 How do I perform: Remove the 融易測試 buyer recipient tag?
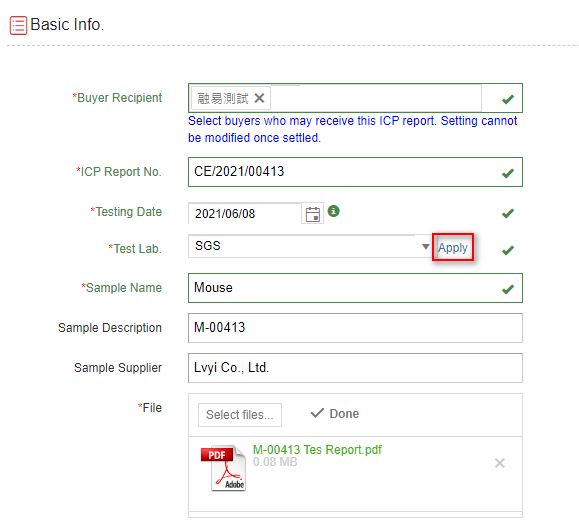click(x=260, y=98)
